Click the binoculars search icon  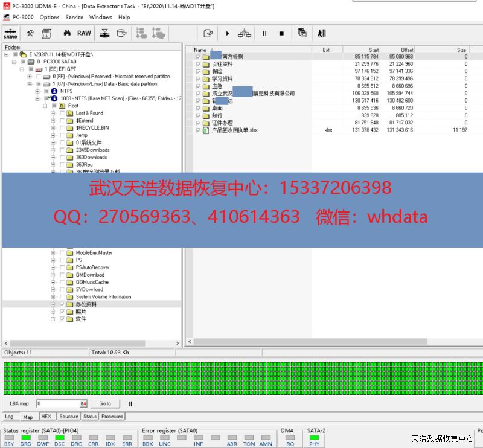pyautogui.click(x=68, y=33)
